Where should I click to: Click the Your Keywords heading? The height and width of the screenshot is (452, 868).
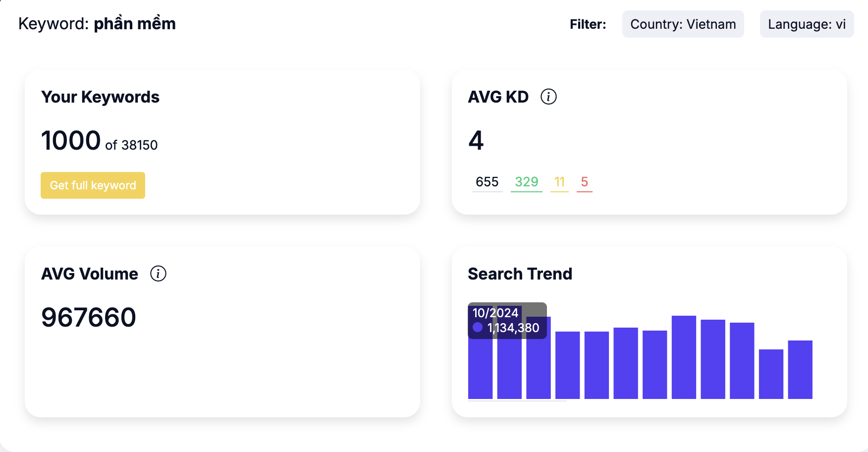(x=100, y=97)
